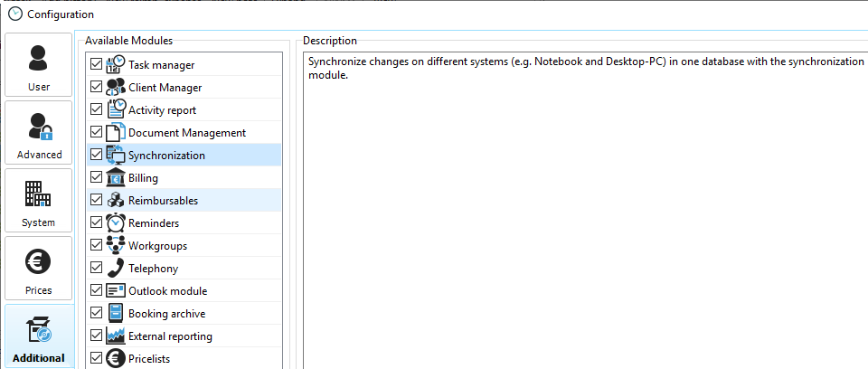Click the Task manager module icon
This screenshot has width=868, height=369.
coord(116,65)
